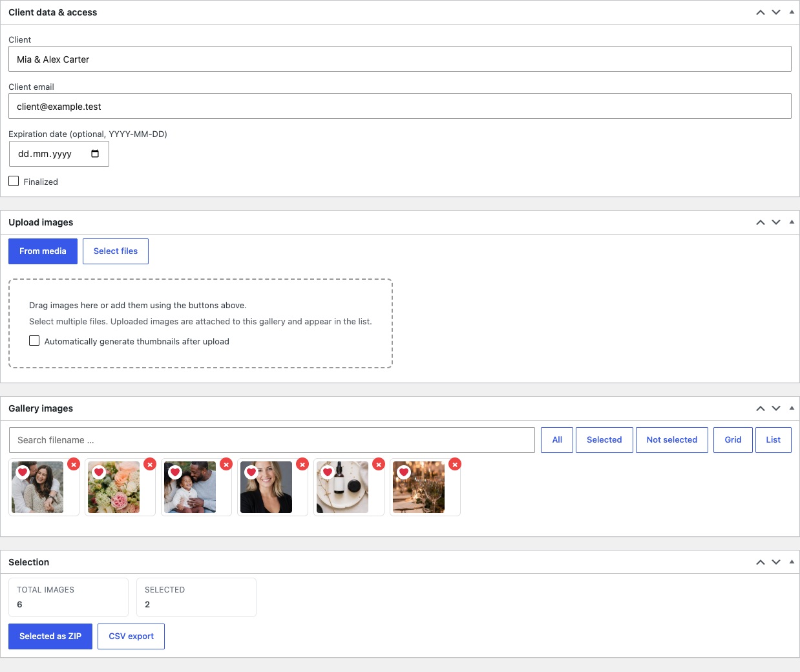This screenshot has width=800, height=672.
Task: Toggle heart on cosmetic bottle image
Action: pos(328,472)
